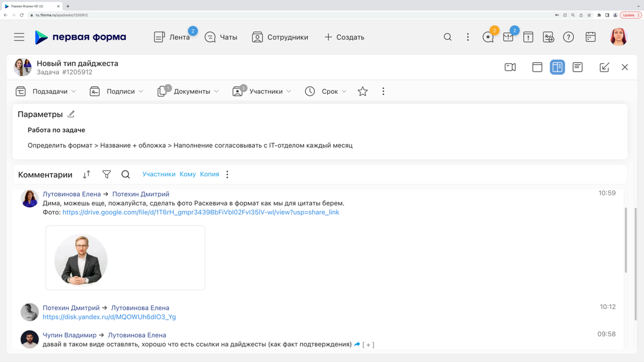This screenshot has width=644, height=362.
Task: Open the Чаты section
Action: [221, 37]
